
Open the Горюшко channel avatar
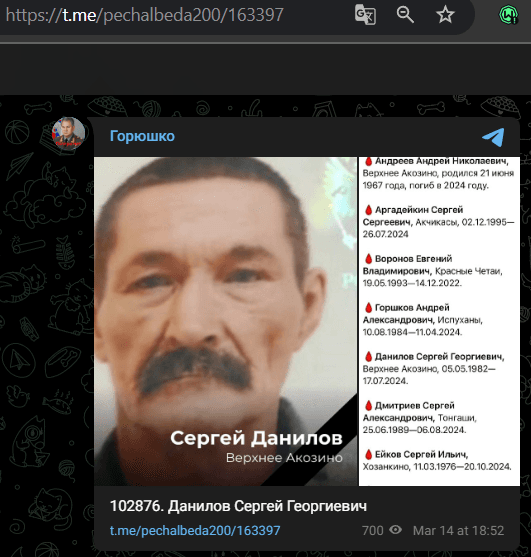click(x=69, y=133)
